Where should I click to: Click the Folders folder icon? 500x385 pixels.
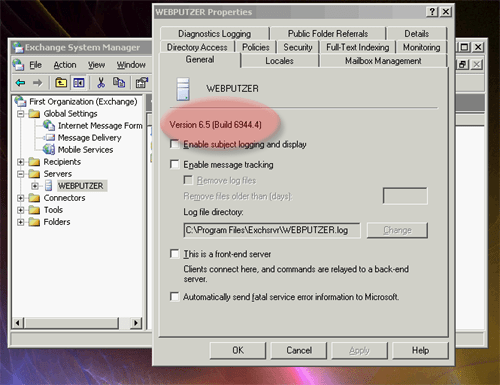point(34,222)
